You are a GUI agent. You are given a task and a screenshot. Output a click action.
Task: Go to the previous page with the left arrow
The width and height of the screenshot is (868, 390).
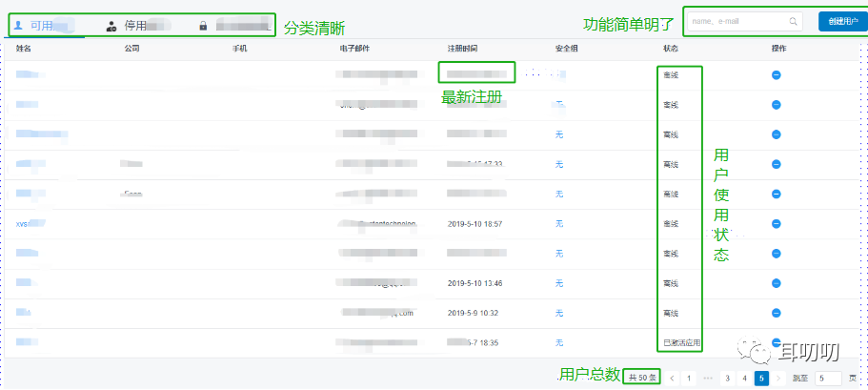pos(670,379)
